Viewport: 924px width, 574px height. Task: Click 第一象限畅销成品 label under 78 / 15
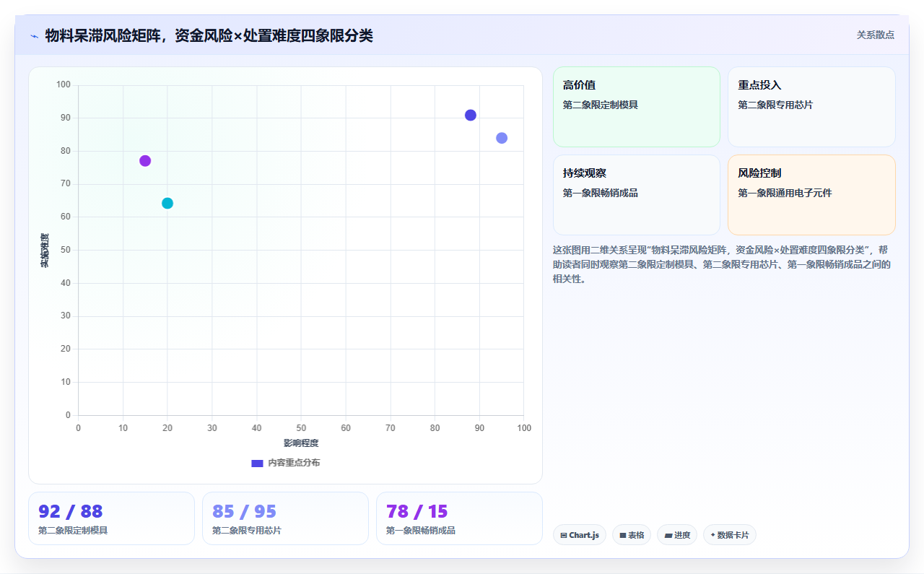[421, 530]
